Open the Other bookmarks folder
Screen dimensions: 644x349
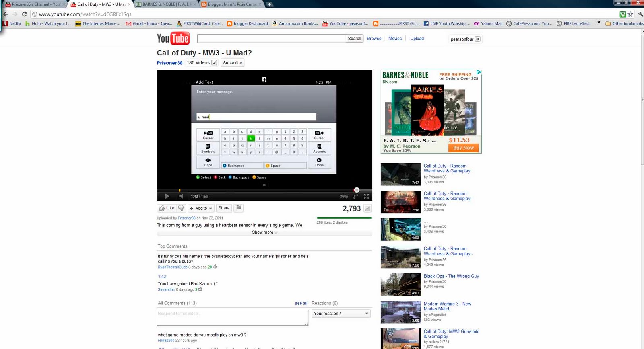tap(624, 23)
